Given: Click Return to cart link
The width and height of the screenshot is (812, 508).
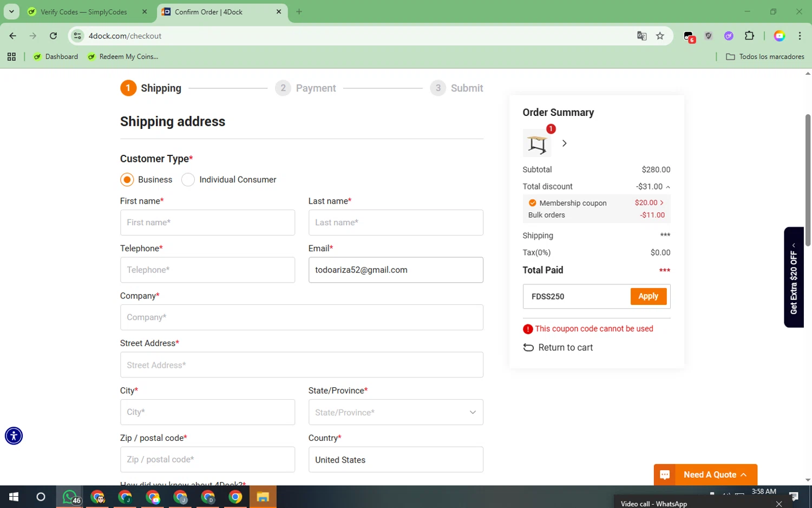Looking at the screenshot, I should click(558, 348).
